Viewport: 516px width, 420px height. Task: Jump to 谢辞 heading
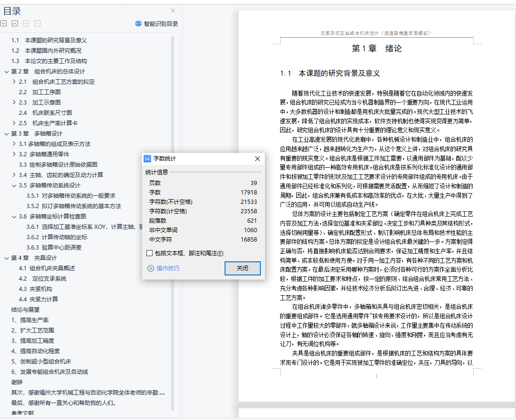[x=17, y=382]
